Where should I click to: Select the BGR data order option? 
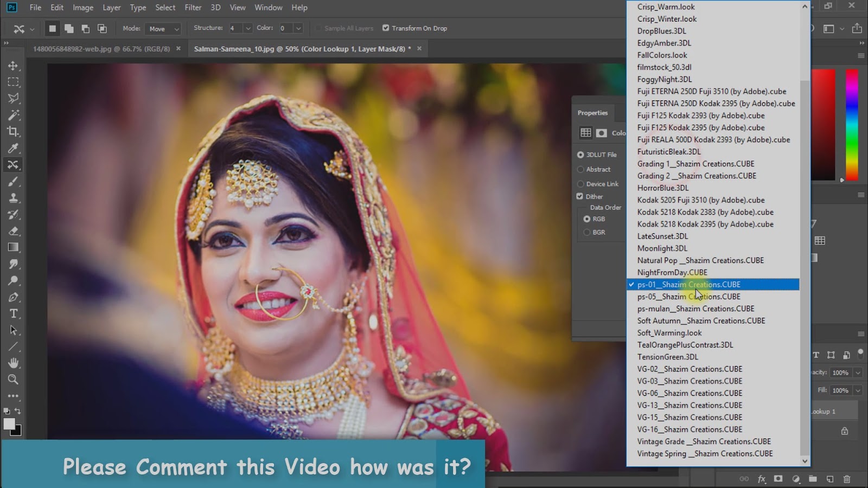click(x=587, y=232)
